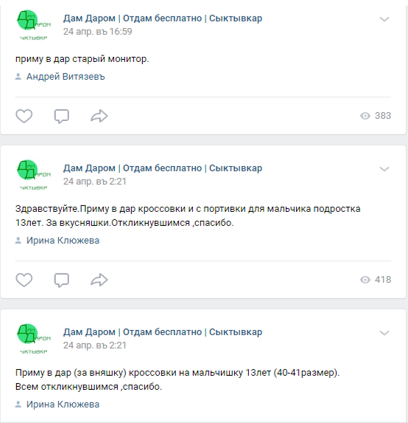Open Ирина Клюжева profile in bottom post
Screen dimensions: 408x423
click(63, 404)
